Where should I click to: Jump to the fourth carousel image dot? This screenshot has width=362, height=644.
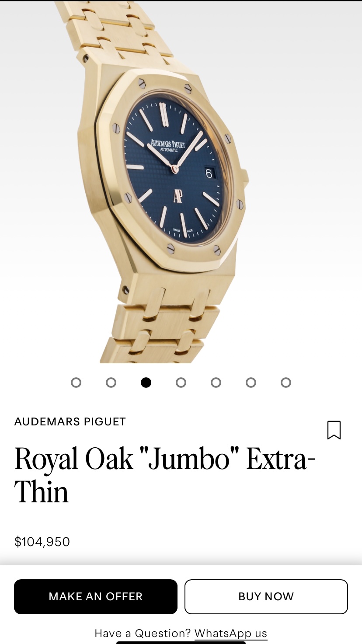(181, 383)
